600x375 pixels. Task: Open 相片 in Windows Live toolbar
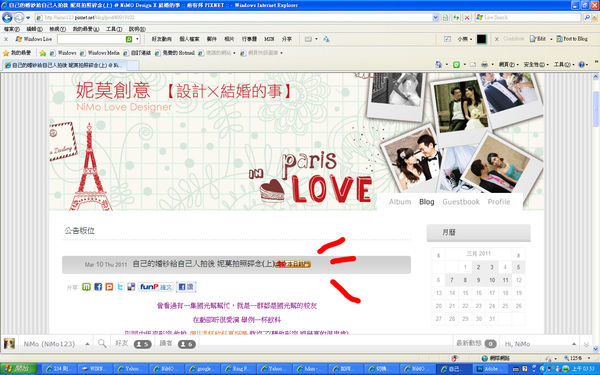pyautogui.click(x=229, y=39)
